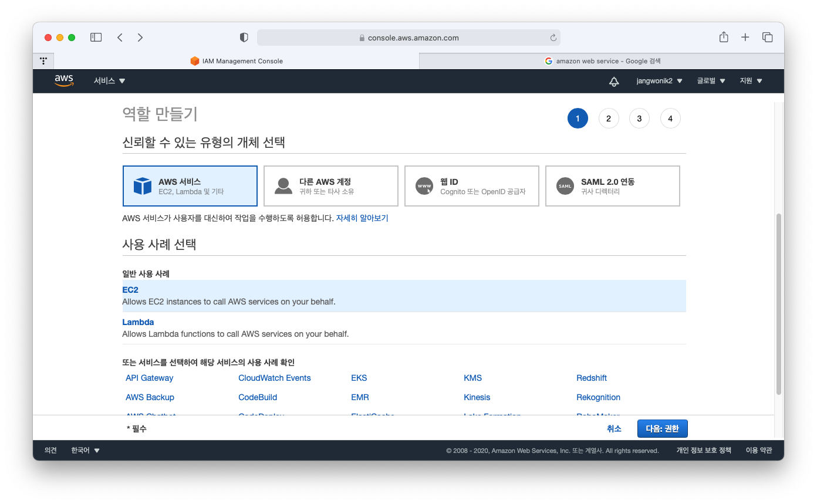Open the 자세히 알아보기 link
The width and height of the screenshot is (817, 504).
pos(362,218)
